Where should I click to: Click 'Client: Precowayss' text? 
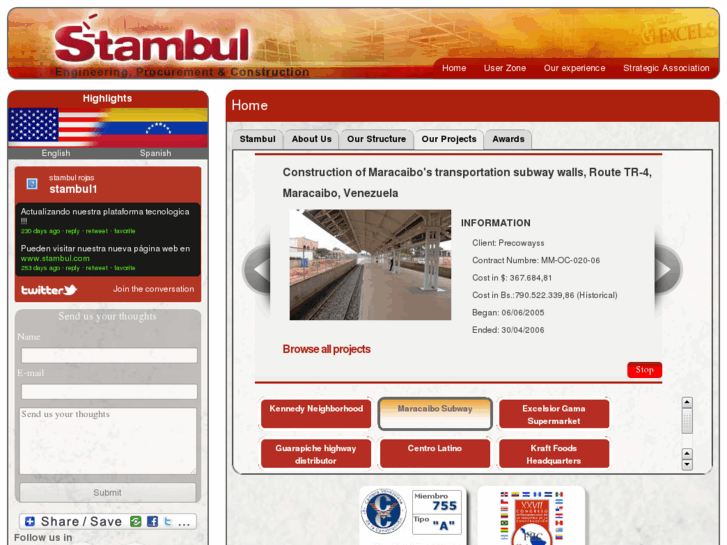[x=508, y=243]
